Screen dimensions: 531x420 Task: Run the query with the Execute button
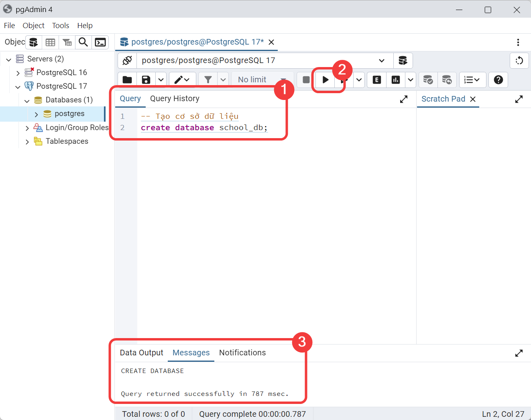point(325,80)
